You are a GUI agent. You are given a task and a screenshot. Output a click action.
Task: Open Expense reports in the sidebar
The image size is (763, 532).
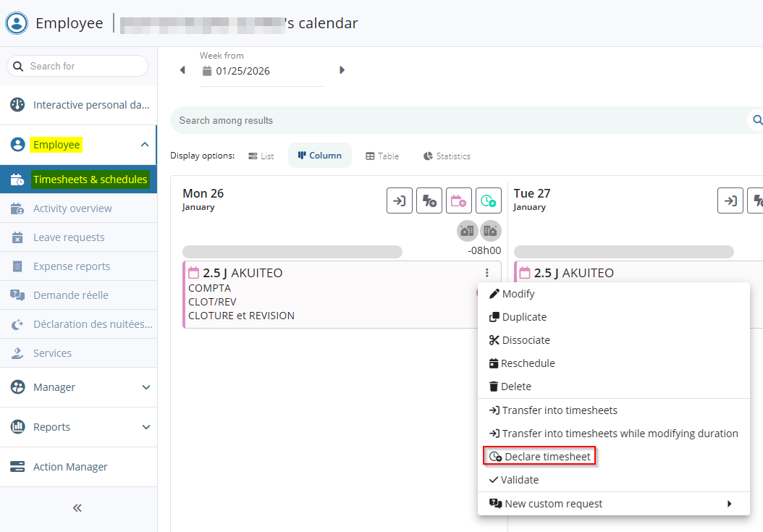(x=72, y=266)
